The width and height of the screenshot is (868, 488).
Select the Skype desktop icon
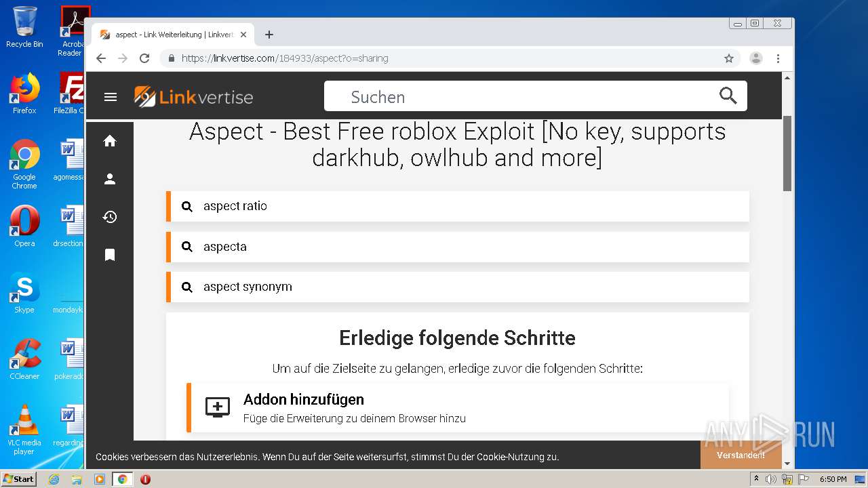24,293
